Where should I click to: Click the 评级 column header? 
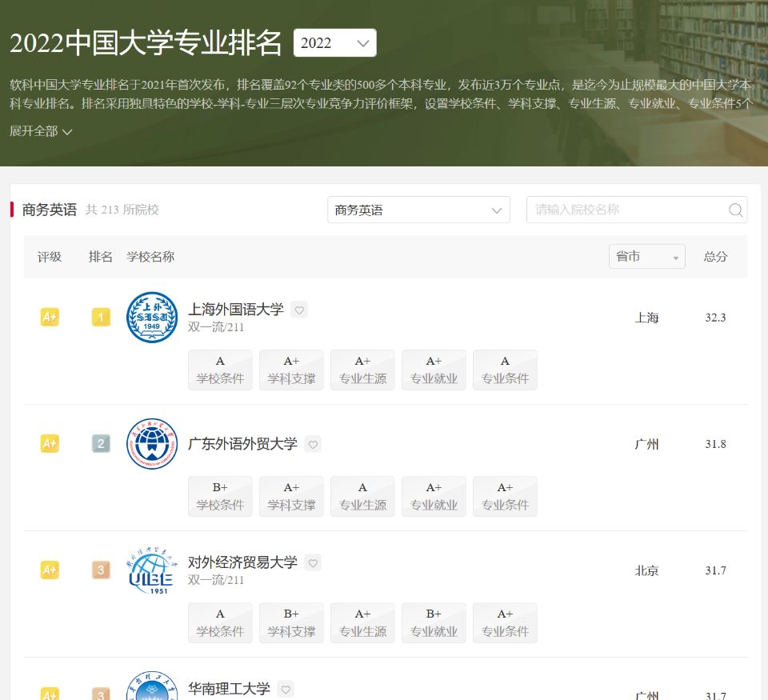pyautogui.click(x=50, y=257)
